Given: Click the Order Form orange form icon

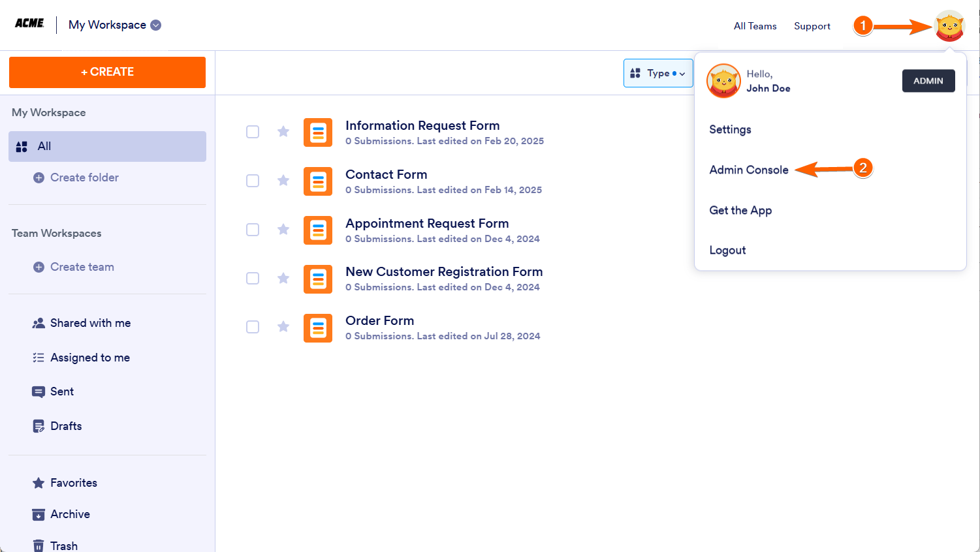Looking at the screenshot, I should tap(318, 328).
